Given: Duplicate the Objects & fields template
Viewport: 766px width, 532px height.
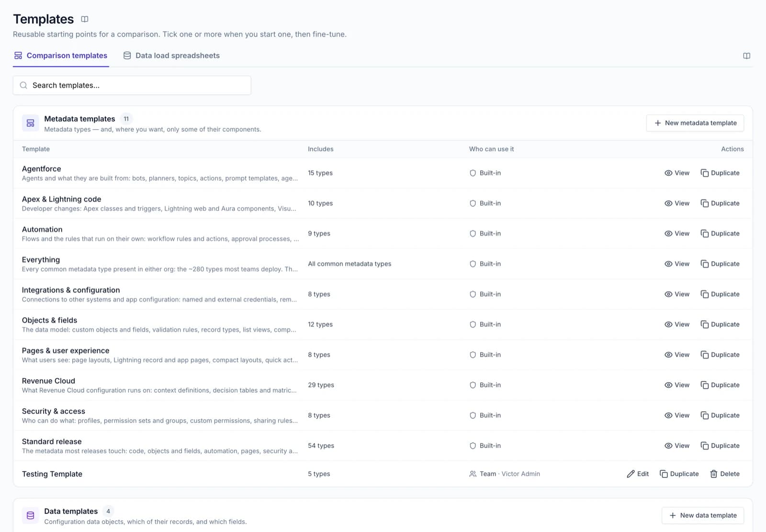Looking at the screenshot, I should click(720, 324).
